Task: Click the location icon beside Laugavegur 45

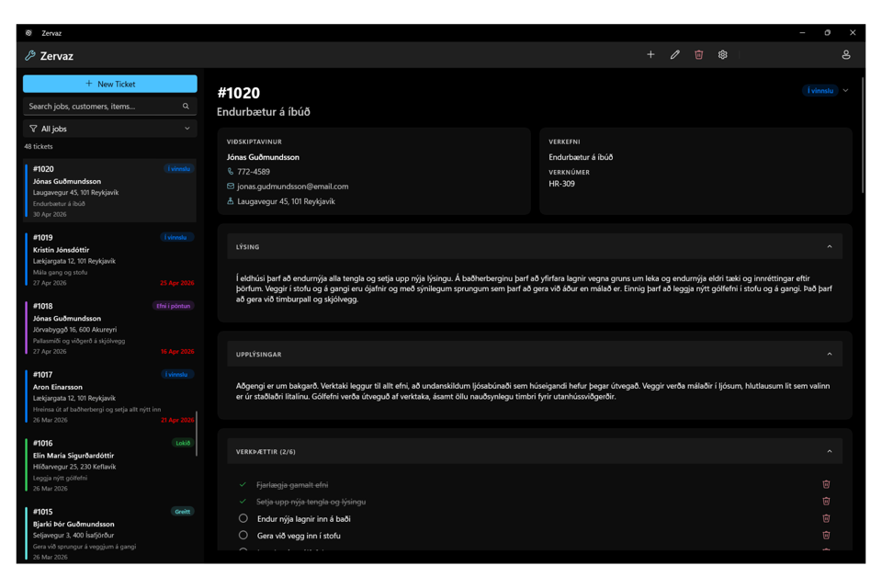Action: [230, 201]
